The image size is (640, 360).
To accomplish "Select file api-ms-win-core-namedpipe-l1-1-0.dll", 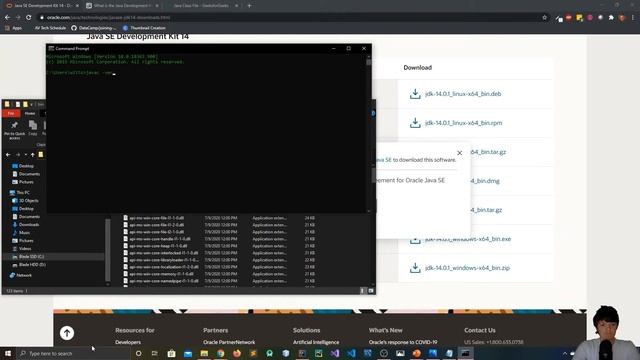I will pos(161,281).
